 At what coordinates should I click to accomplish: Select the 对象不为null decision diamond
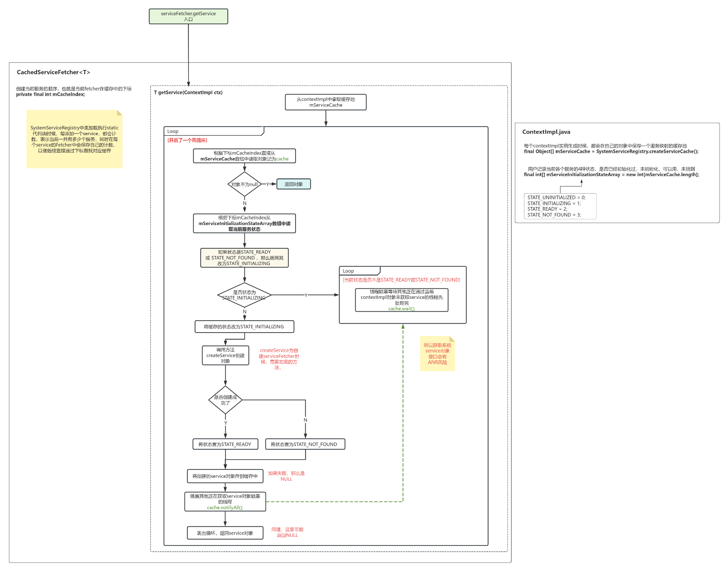tap(244, 184)
